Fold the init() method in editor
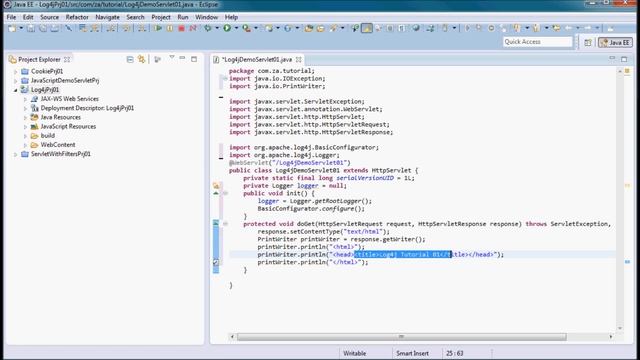The image size is (640, 360). [225, 193]
